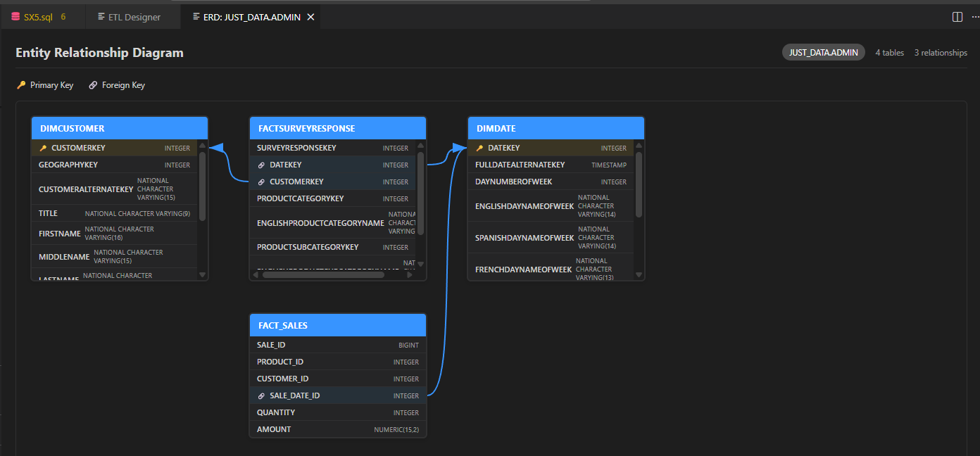
Task: Open the ETL Designer tab
Action: point(134,17)
